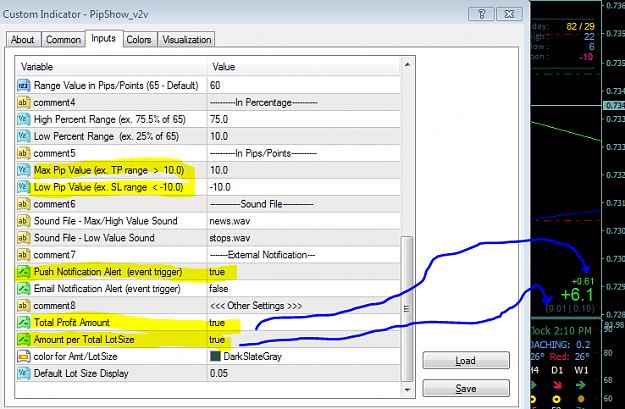Image resolution: width=625 pixels, height=409 pixels.
Task: Click the DarkSlateGray color swatch
Action: pyautogui.click(x=215, y=356)
